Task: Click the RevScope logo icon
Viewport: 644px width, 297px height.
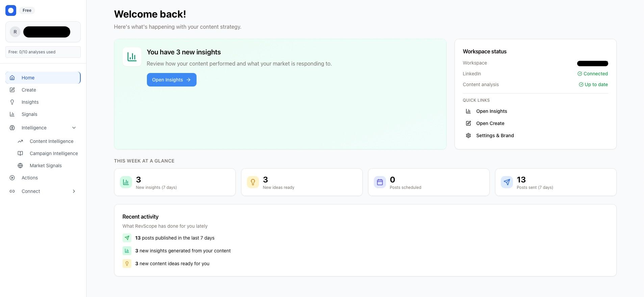Action: coord(11,10)
